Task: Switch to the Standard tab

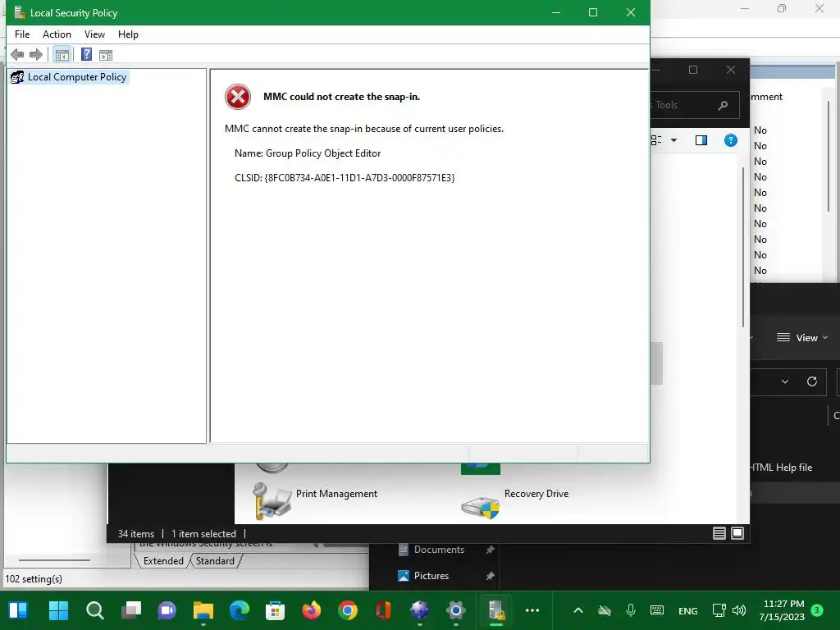Action: pyautogui.click(x=216, y=561)
